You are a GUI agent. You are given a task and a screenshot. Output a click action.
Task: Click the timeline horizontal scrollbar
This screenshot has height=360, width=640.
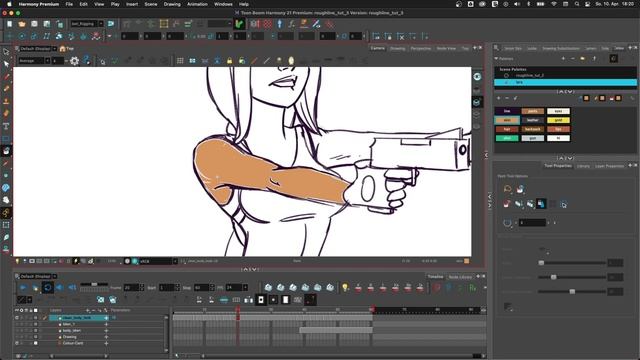click(x=339, y=356)
